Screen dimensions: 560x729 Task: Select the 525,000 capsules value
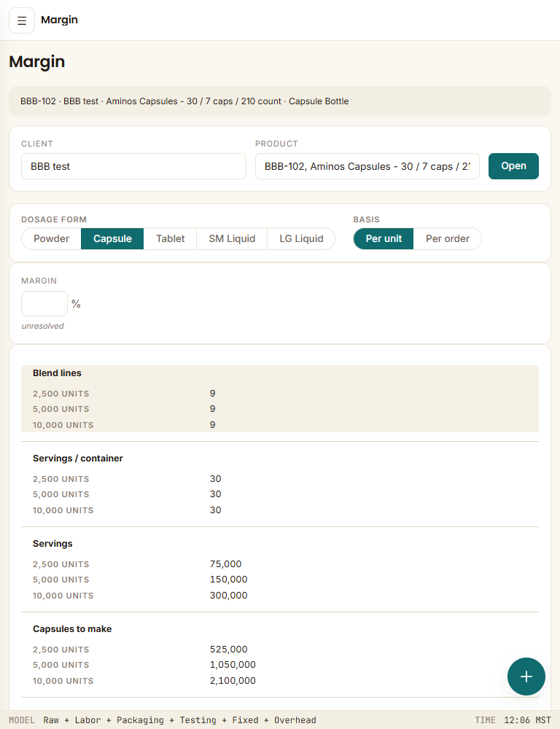coord(228,649)
